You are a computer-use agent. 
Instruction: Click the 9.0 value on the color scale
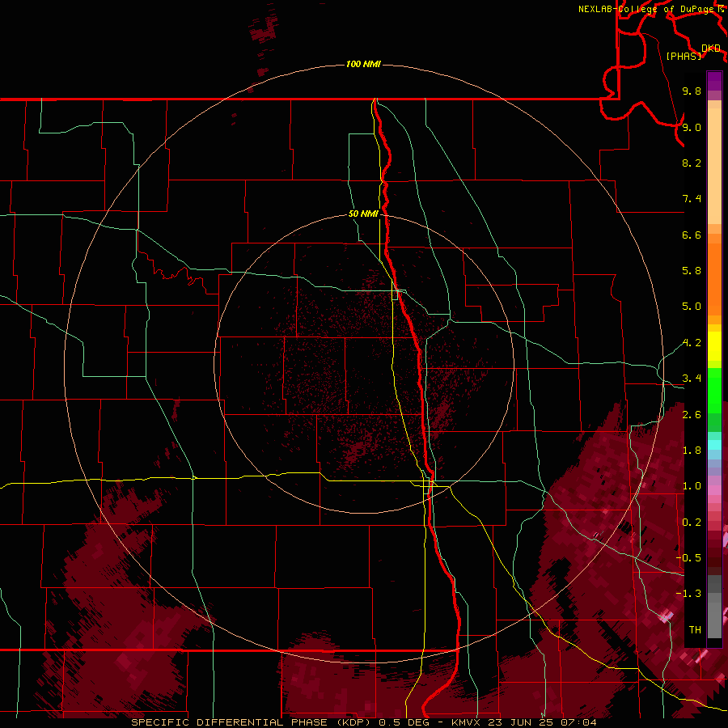tap(692, 127)
